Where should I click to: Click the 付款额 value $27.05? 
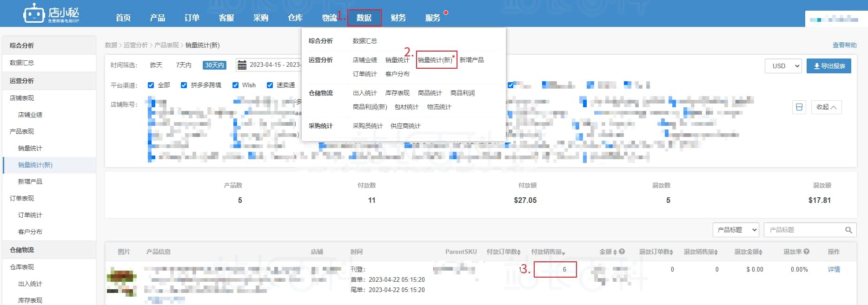(525, 200)
